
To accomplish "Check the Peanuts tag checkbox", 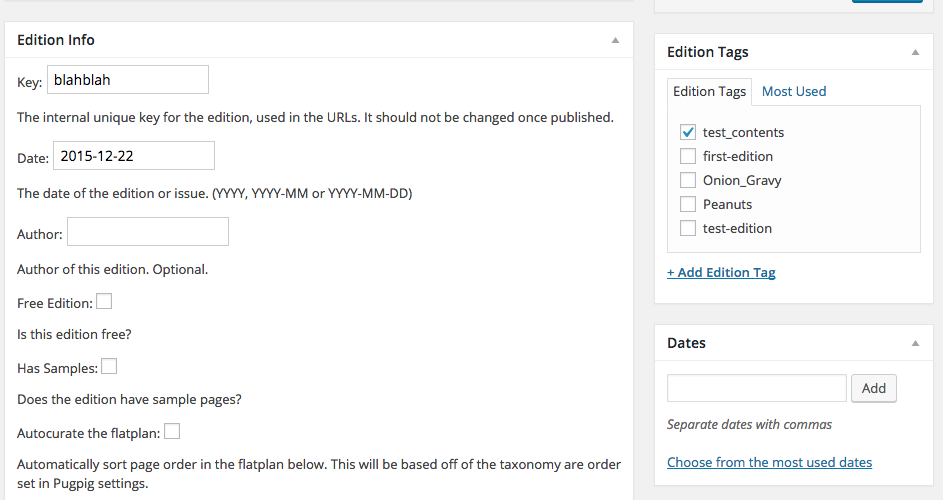I will tap(687, 204).
